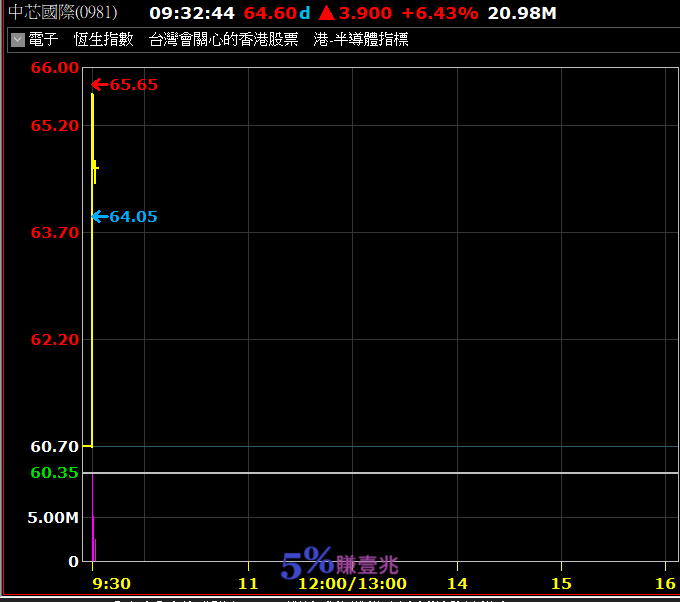
Task: Click the stock name 中芯國際(0981)
Action: 63,13
